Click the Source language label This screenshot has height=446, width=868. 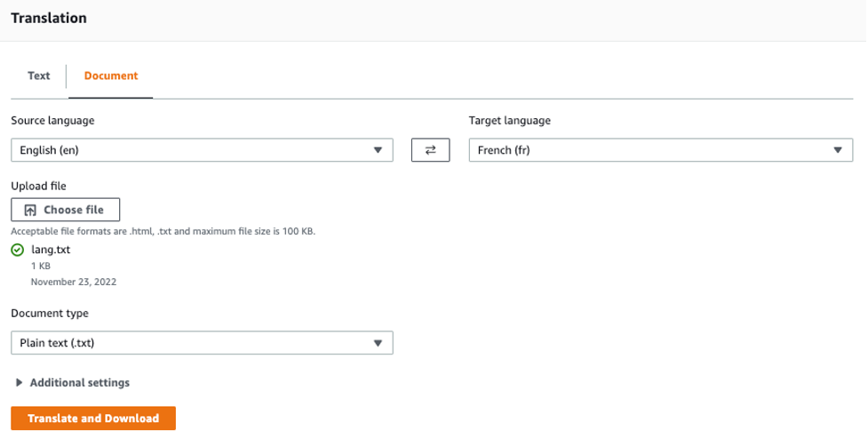[52, 120]
